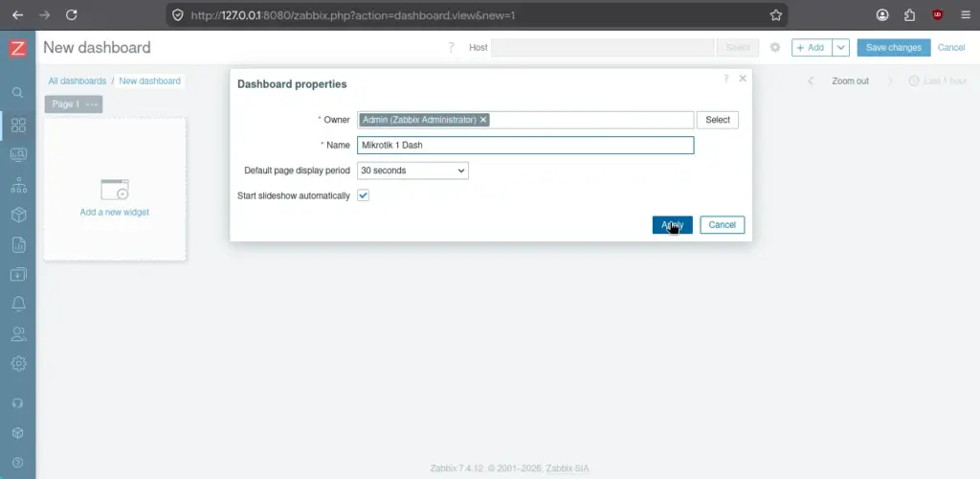Click the Add widget button

tap(812, 48)
